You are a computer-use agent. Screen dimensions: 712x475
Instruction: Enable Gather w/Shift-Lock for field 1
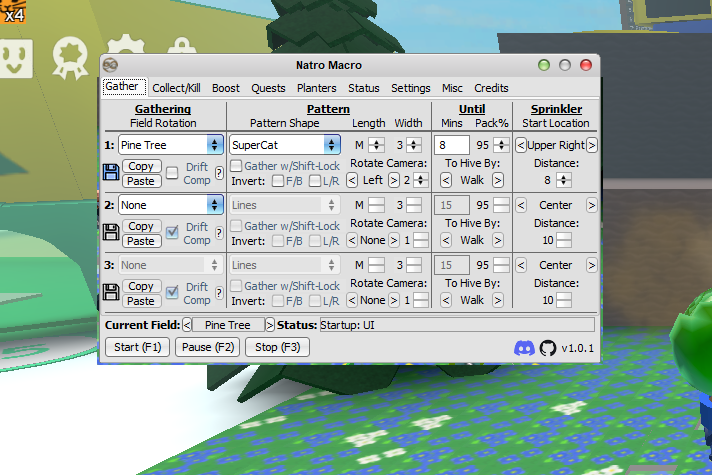click(236, 166)
